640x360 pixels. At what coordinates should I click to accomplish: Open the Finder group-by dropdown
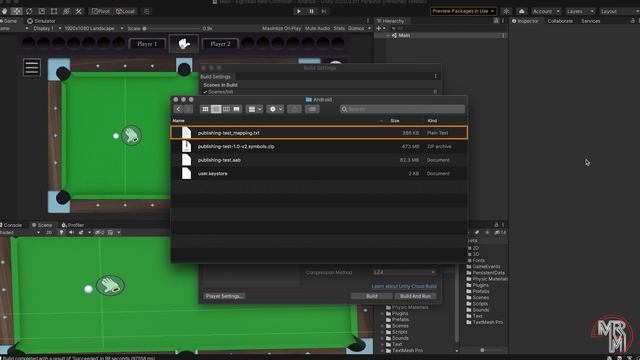click(255, 109)
